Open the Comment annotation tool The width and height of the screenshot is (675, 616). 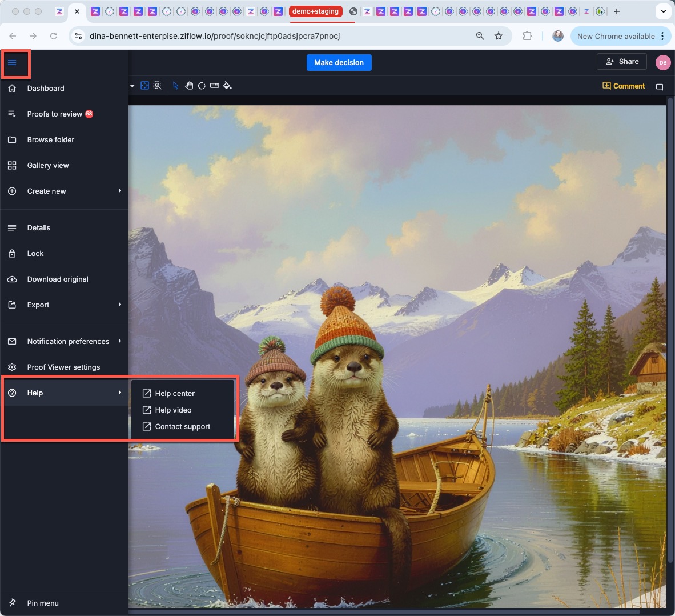(x=624, y=86)
